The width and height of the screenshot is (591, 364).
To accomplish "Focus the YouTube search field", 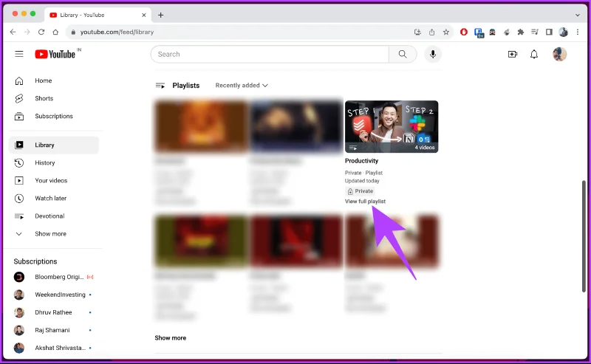I will (x=270, y=54).
